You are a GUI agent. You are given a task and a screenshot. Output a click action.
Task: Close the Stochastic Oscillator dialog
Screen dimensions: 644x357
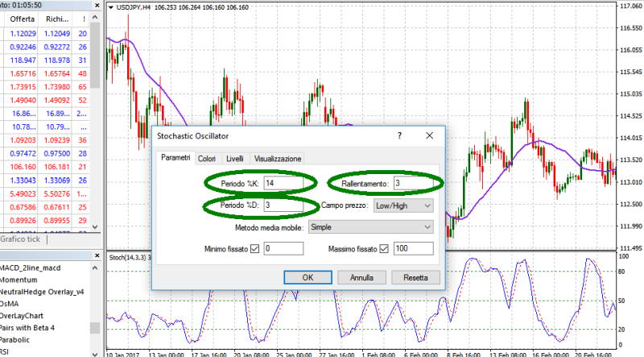(435, 136)
